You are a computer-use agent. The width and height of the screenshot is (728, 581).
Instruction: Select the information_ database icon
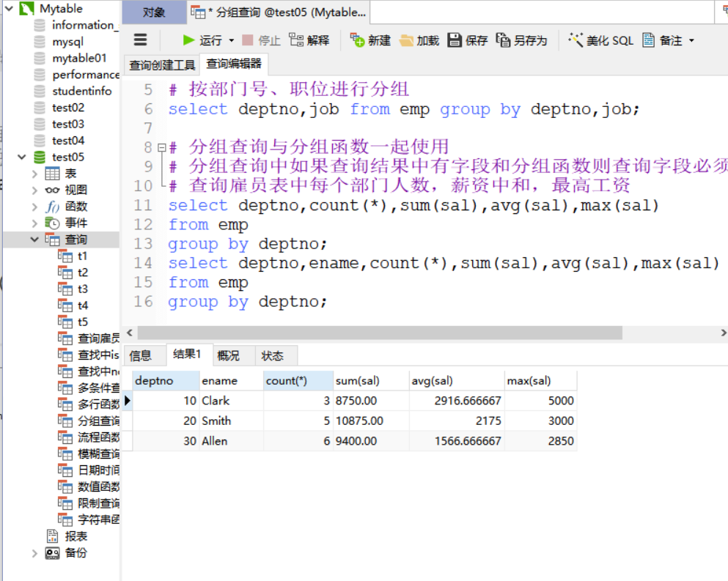(x=40, y=25)
